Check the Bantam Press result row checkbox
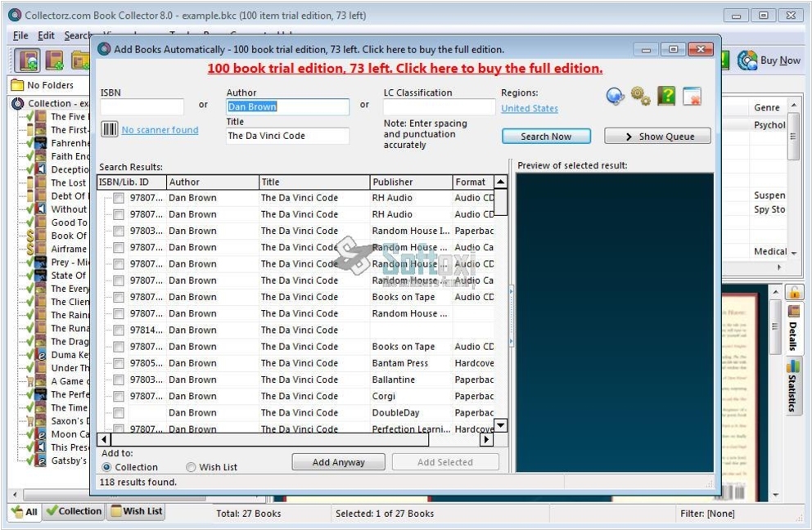812x530 pixels. pos(119,363)
